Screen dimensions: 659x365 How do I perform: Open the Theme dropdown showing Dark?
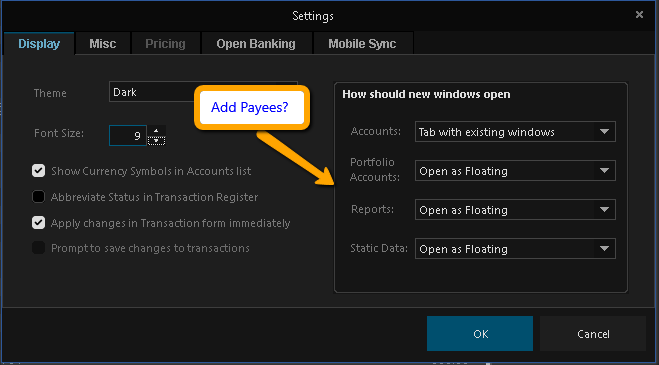(x=203, y=92)
